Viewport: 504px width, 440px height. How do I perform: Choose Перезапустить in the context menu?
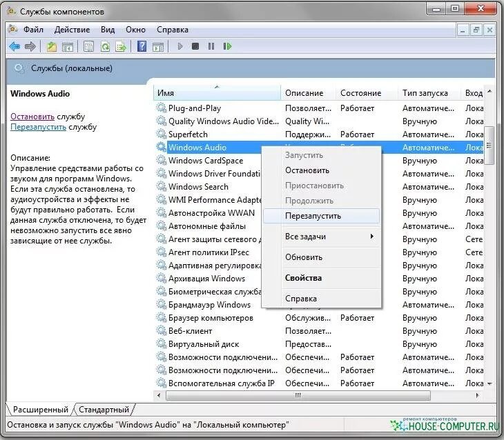tap(321, 216)
